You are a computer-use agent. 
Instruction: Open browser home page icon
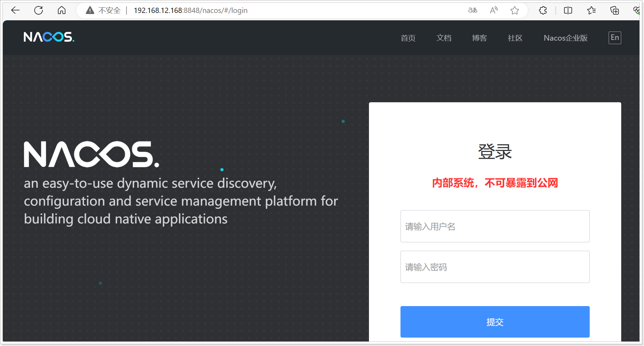pos(62,11)
